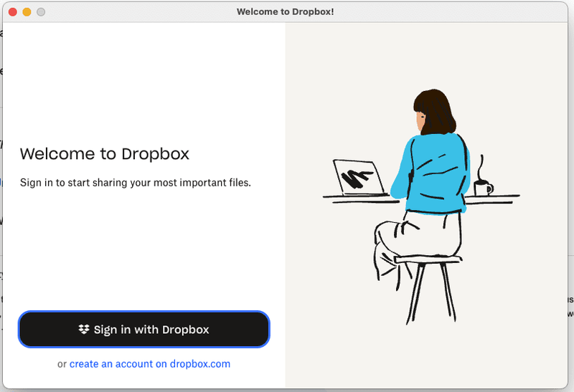Minimize the Welcome to Dropbox window
This screenshot has width=574, height=392.
tap(27, 12)
